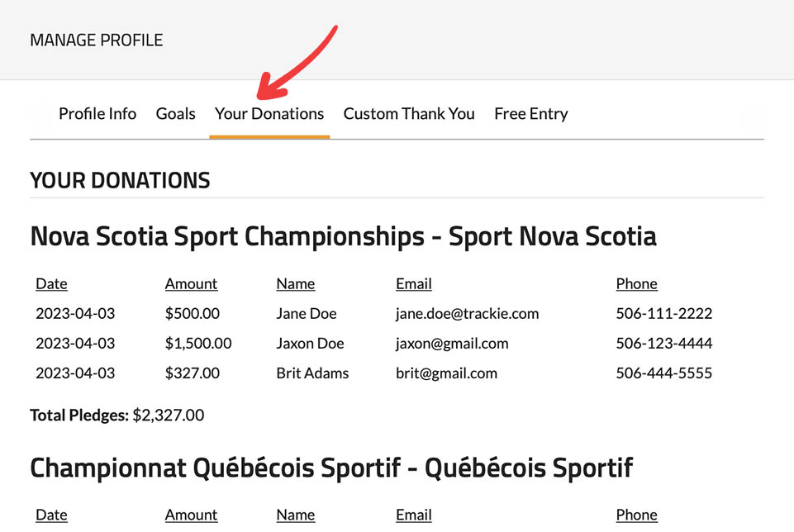The height and width of the screenshot is (532, 794).
Task: Click the Email header in Nova Scotia table
Action: coord(414,283)
